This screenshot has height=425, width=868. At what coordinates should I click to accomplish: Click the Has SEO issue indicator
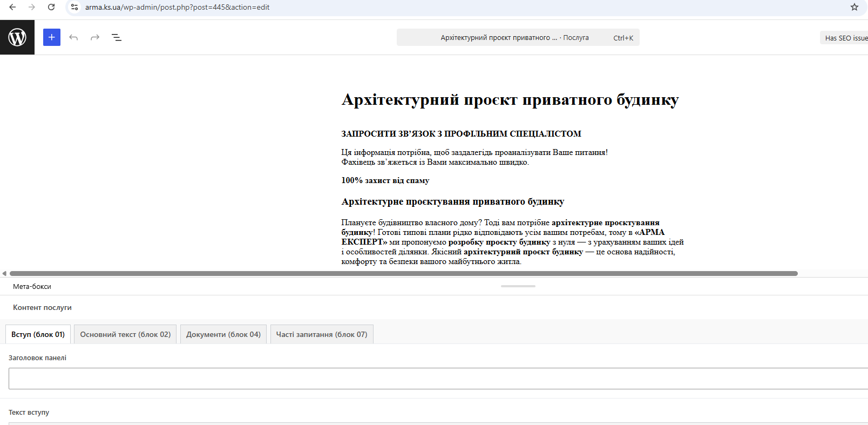[844, 38]
